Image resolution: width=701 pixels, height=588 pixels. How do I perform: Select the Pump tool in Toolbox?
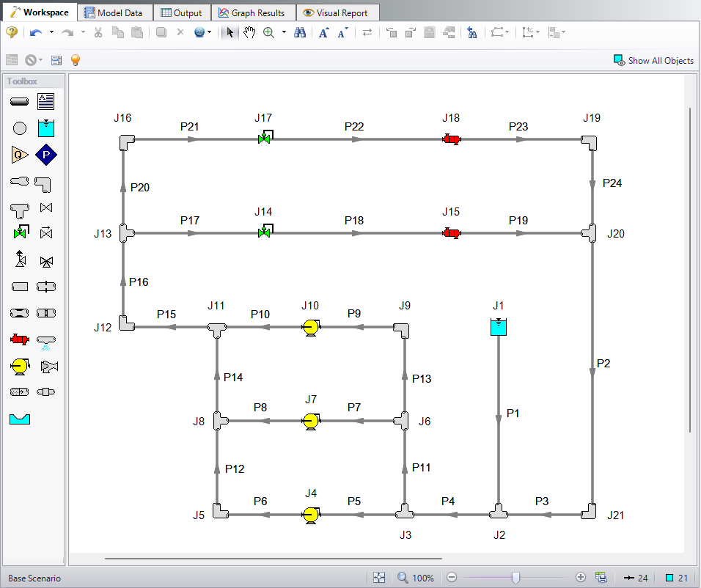click(20, 365)
